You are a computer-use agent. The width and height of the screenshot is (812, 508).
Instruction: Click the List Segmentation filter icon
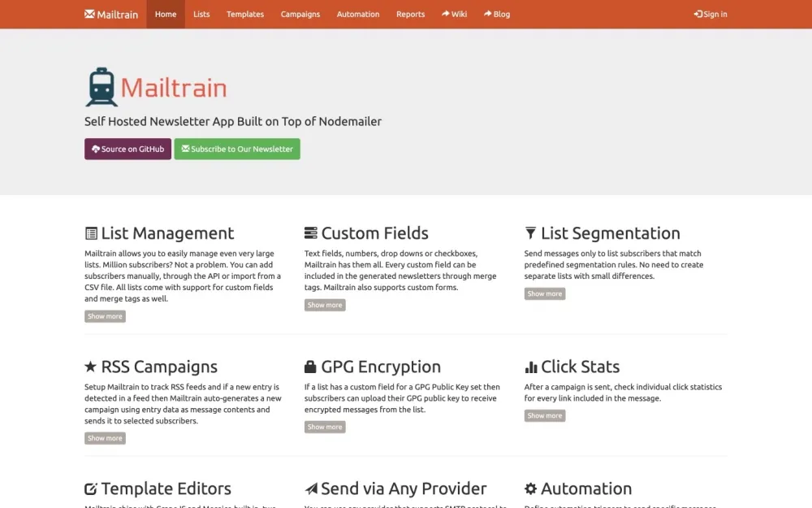[x=530, y=232]
